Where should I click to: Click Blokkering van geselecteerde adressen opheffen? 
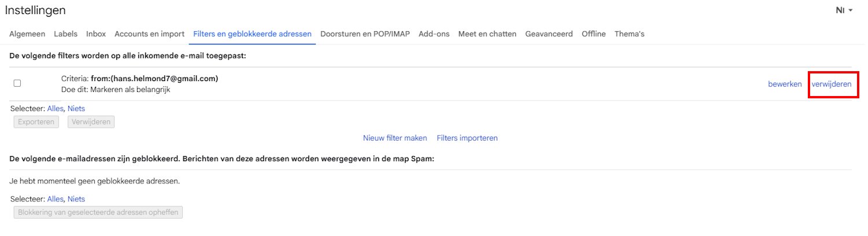pos(98,212)
